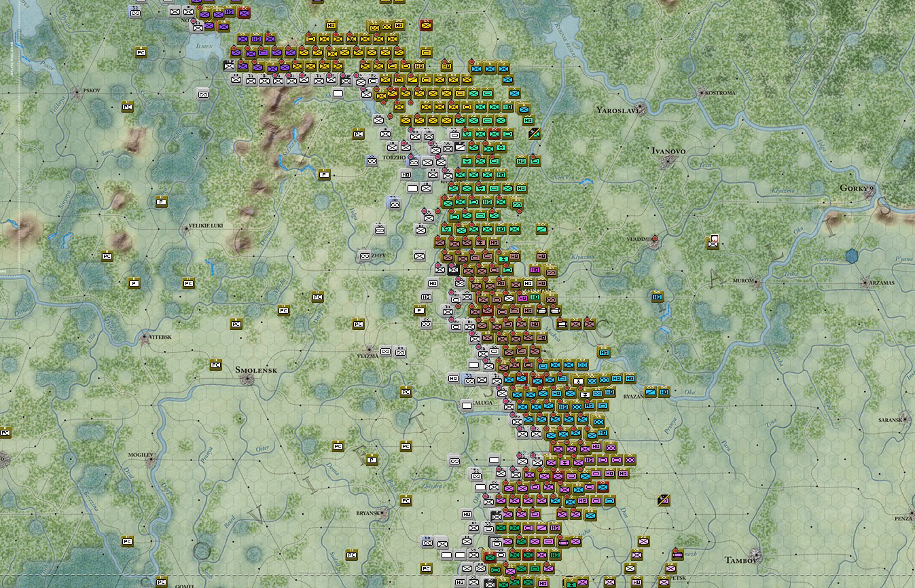Select the black-and-pink air counter northwest of Tambov
This screenshot has width=915, height=588.
coord(664,500)
